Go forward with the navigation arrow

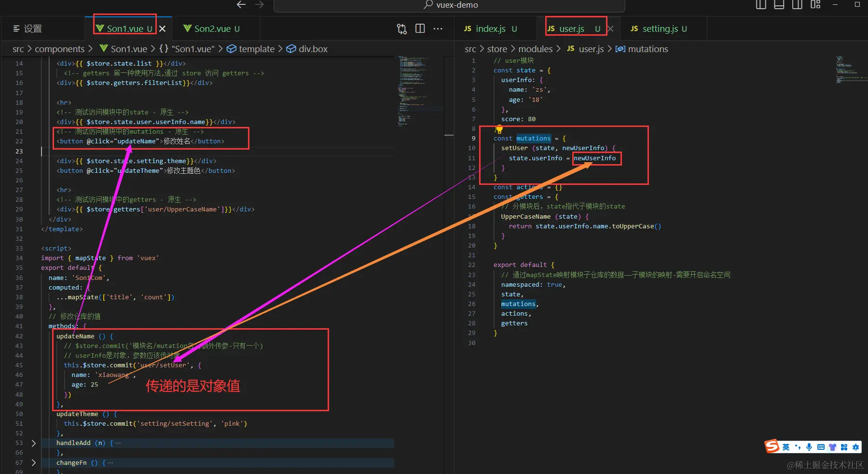click(x=260, y=5)
